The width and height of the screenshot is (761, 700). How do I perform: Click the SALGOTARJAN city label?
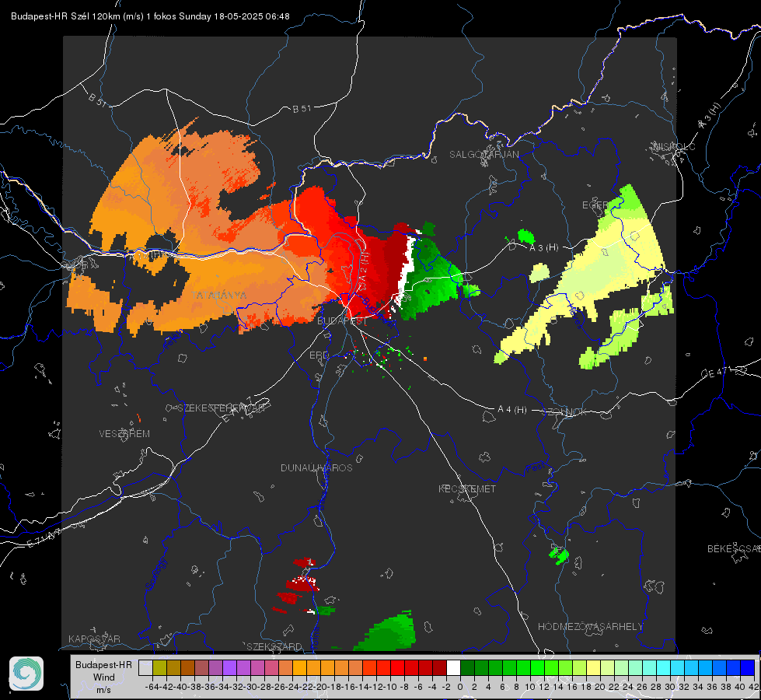coord(483,155)
